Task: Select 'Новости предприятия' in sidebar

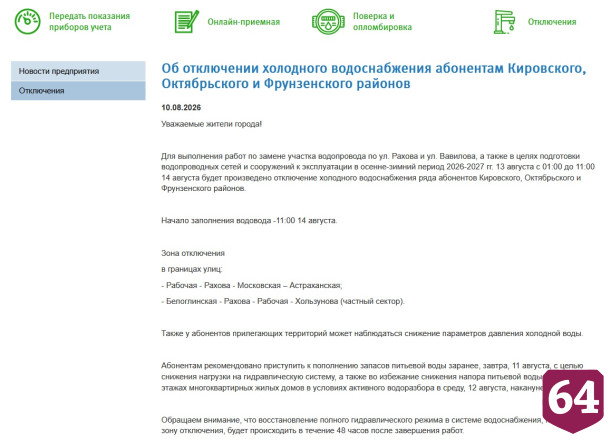Action: (x=78, y=71)
